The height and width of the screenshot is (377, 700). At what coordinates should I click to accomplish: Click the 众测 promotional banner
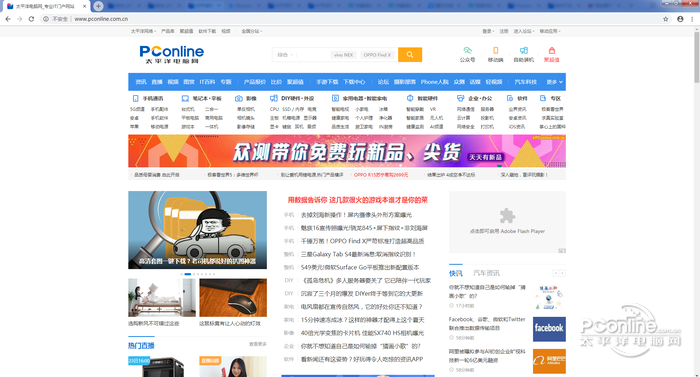[347, 151]
